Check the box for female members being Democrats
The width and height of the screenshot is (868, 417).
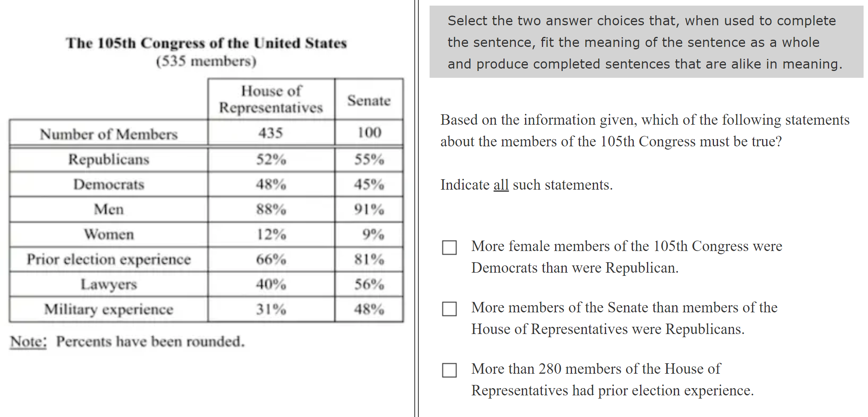click(x=449, y=247)
